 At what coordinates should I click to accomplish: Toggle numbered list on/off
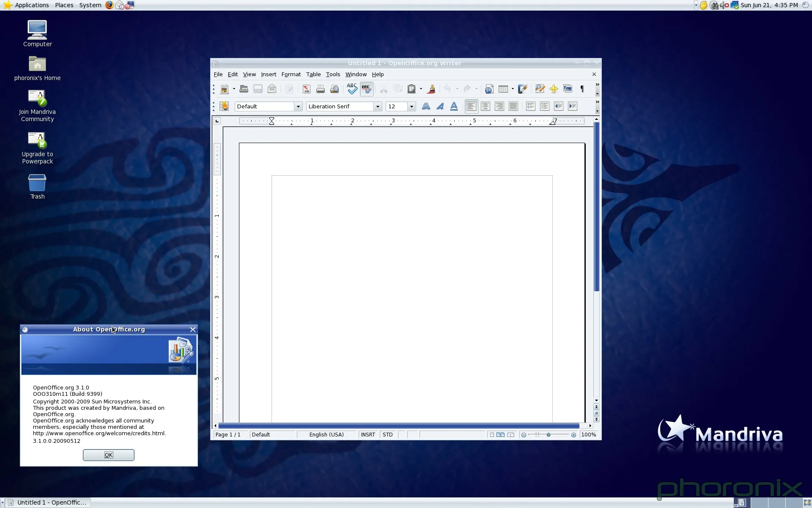point(530,106)
